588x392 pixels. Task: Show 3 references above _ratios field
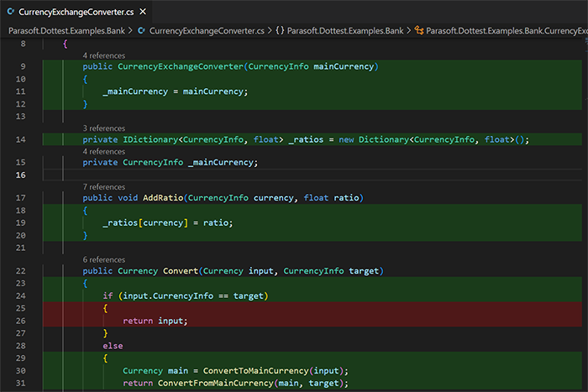[x=104, y=128]
